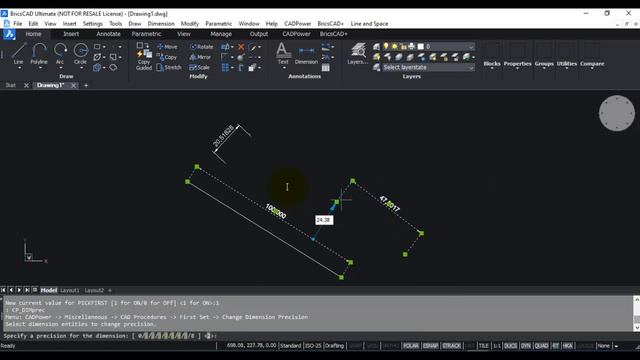Click the 24.38 dynamic dimension input box

point(324,220)
